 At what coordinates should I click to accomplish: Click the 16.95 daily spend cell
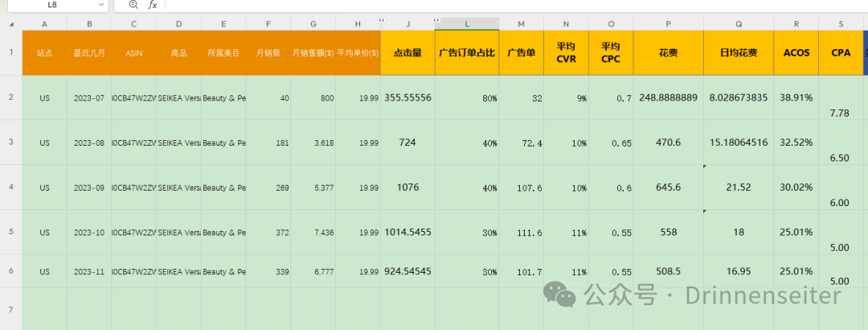click(x=739, y=272)
